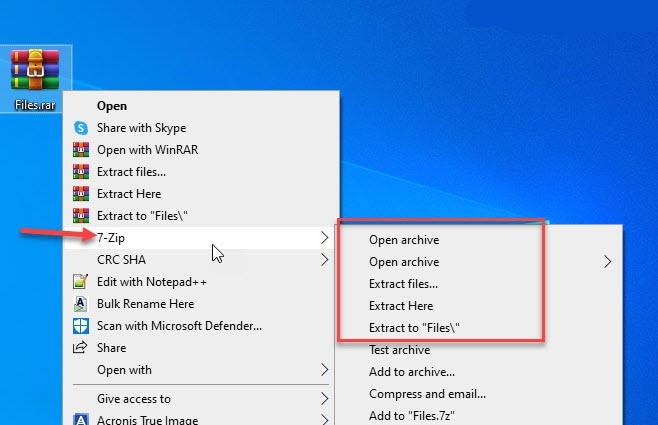The height and width of the screenshot is (425, 658).
Task: Choose Scan with Microsoft Defender...
Action: click(x=201, y=326)
